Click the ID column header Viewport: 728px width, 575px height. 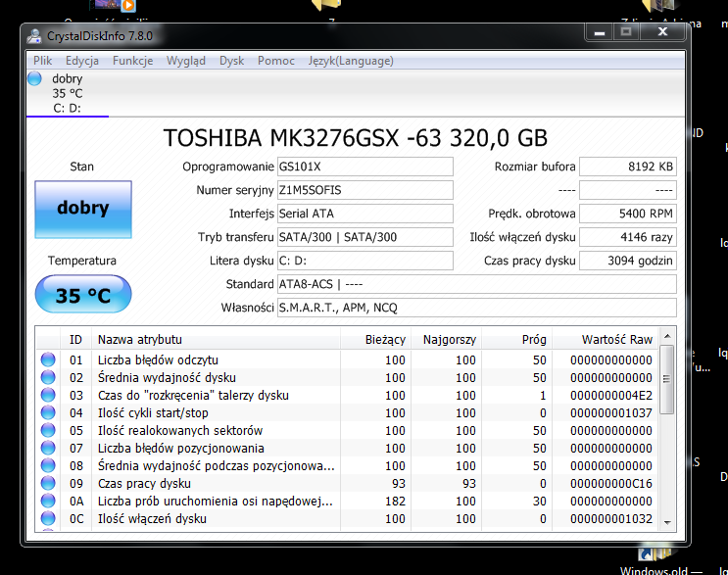(75, 339)
